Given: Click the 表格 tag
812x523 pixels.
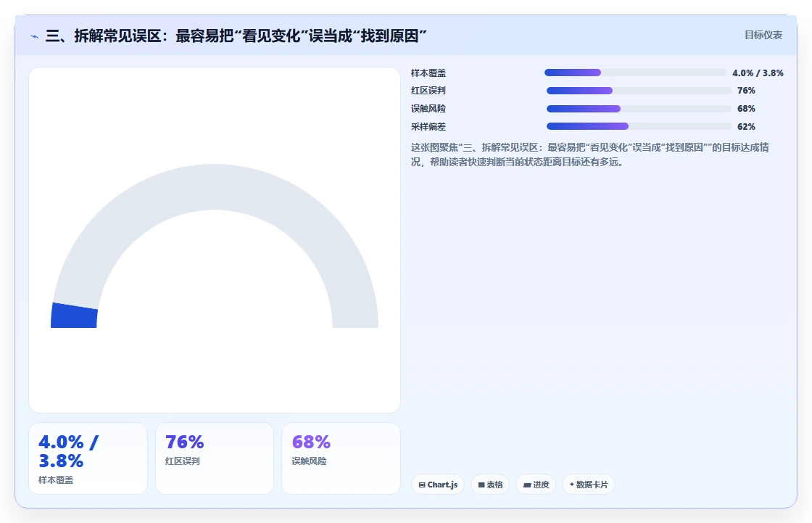Looking at the screenshot, I should (490, 485).
